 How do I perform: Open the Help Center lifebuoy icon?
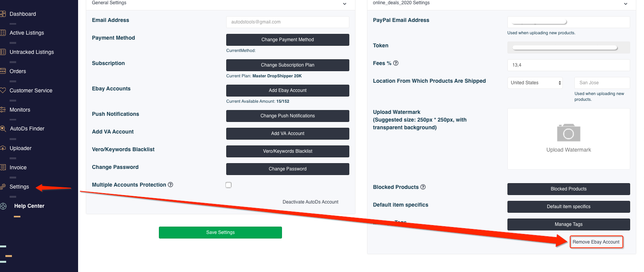3,206
